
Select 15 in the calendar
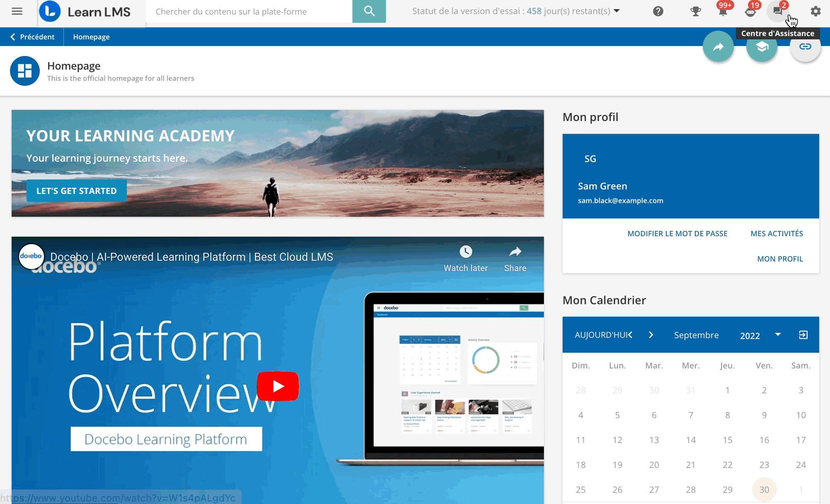[728, 440]
